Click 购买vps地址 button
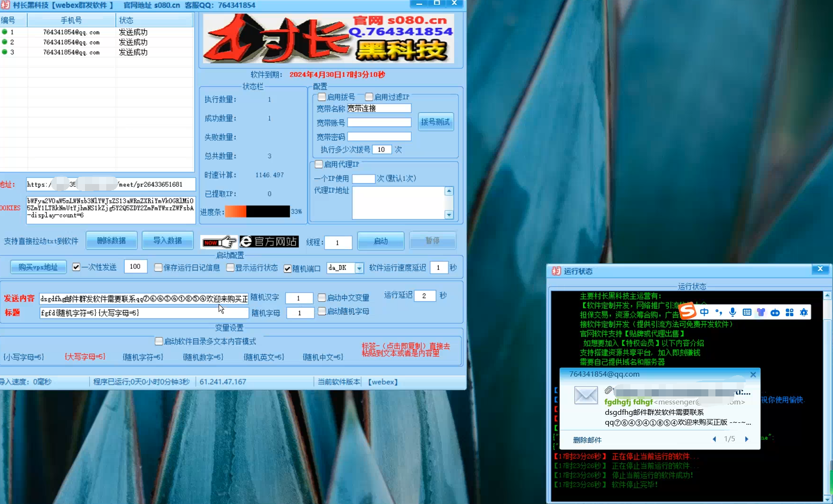This screenshot has height=504, width=833. tap(38, 267)
